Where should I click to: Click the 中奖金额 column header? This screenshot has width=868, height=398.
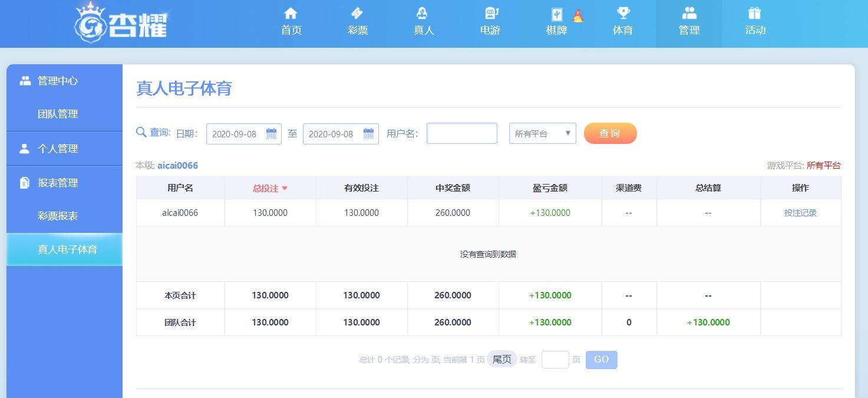pyautogui.click(x=453, y=188)
